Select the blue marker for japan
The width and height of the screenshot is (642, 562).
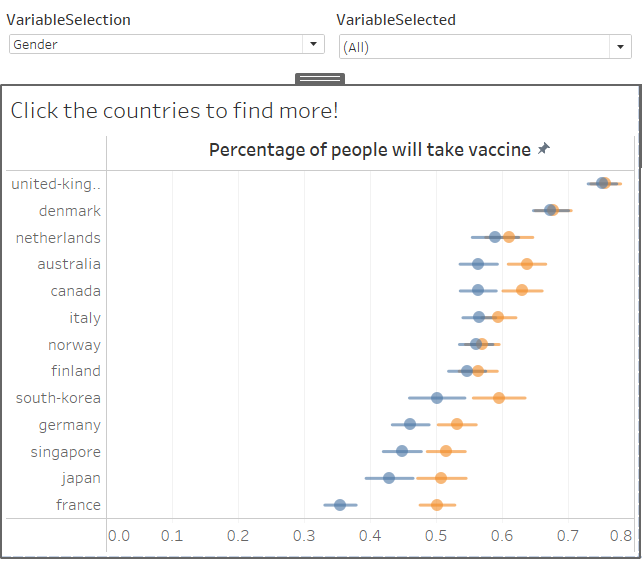click(x=389, y=478)
